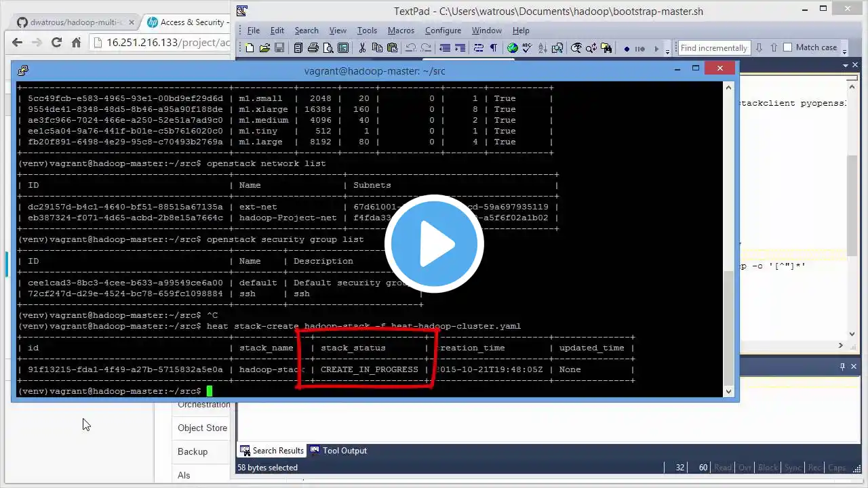Click the New document icon in TextPad

250,48
